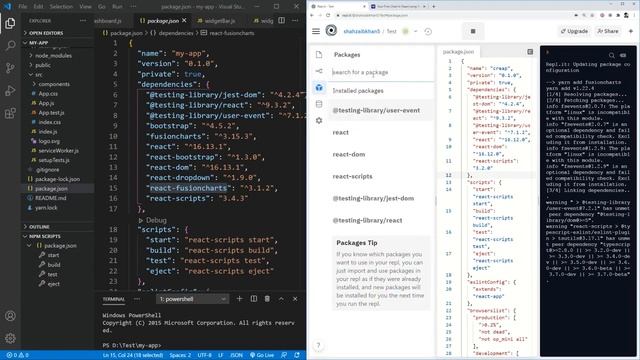Open Database icon in Repl.it sidebar
This screenshot has height=360, width=640.
(x=319, y=104)
